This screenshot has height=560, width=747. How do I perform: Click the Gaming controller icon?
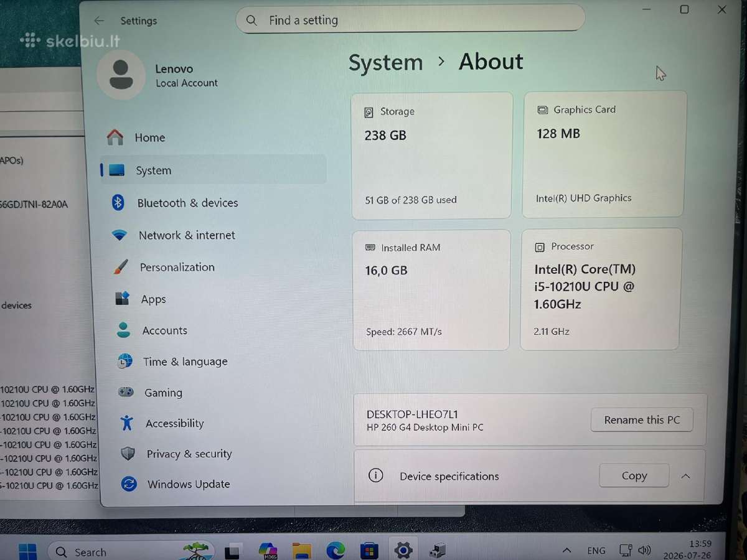point(126,392)
